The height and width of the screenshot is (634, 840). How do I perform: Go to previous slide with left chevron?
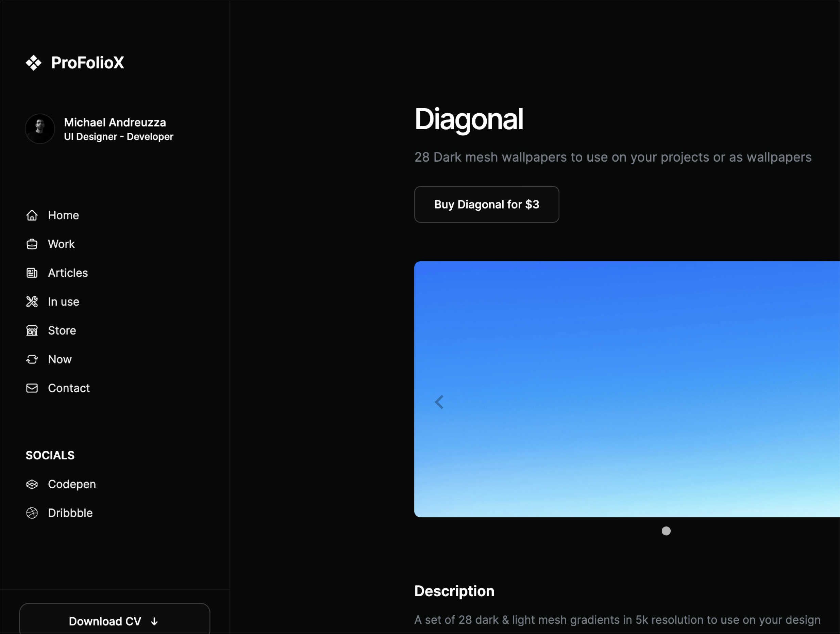[439, 402]
